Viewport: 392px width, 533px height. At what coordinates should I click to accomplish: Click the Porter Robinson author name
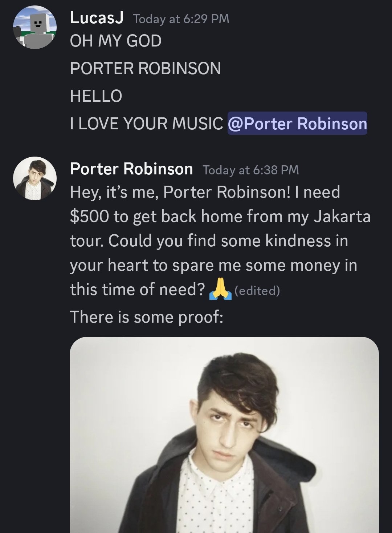(x=131, y=169)
